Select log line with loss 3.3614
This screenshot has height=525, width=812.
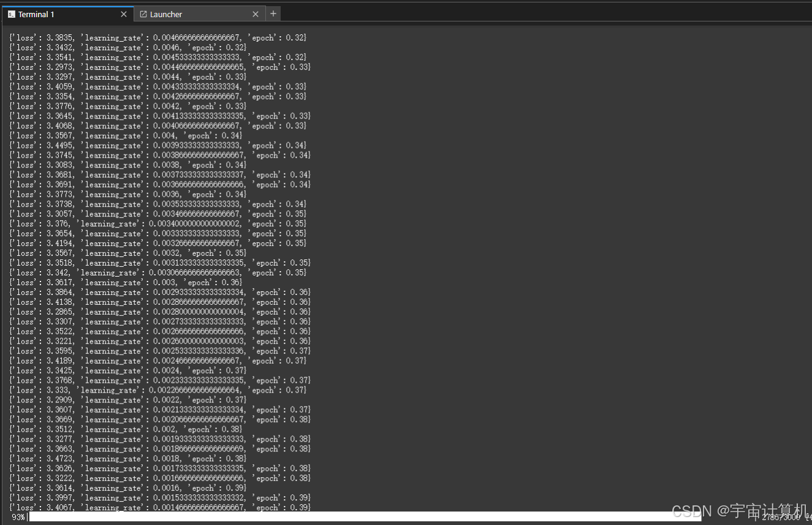128,489
